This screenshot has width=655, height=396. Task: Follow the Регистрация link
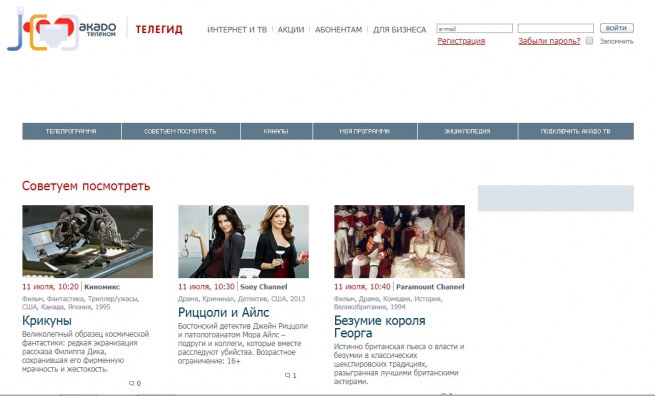click(x=461, y=41)
